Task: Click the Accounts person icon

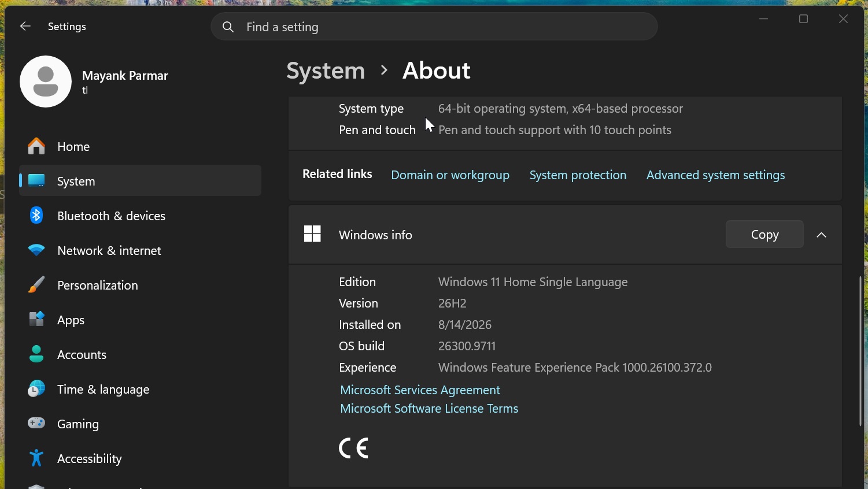Action: (36, 354)
